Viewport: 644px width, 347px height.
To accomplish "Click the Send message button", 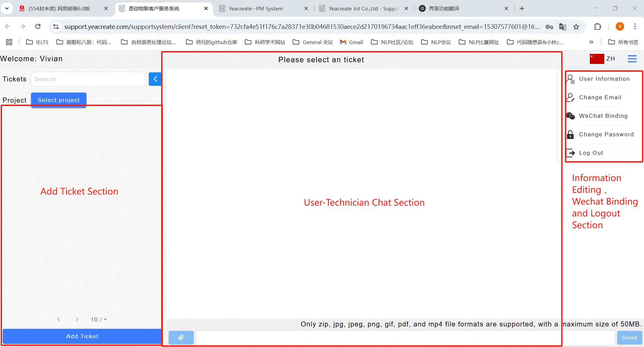I will 629,337.
